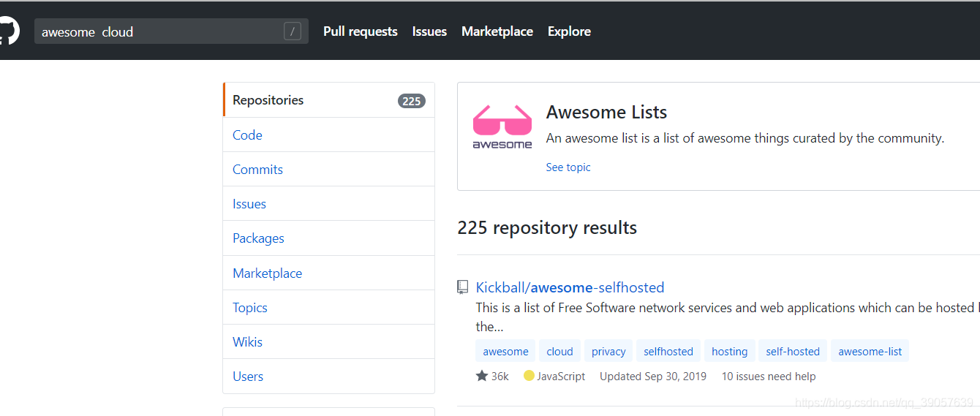980x416 pixels.
Task: Focus the search field containing awesome cloud
Action: [x=171, y=31]
